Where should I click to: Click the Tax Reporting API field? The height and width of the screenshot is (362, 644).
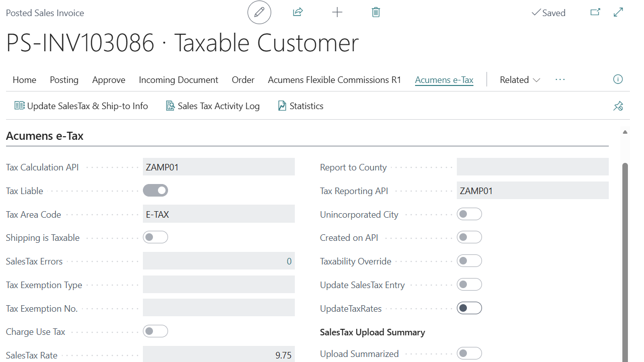533,191
